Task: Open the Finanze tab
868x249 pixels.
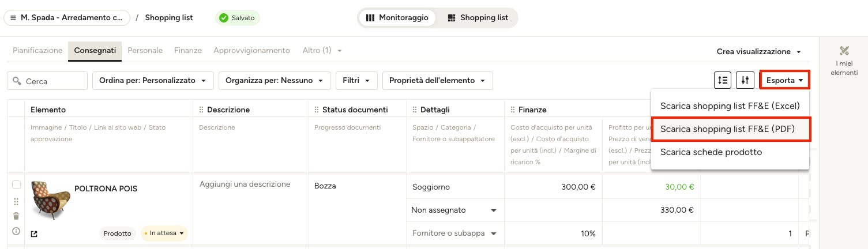Action: (188, 50)
